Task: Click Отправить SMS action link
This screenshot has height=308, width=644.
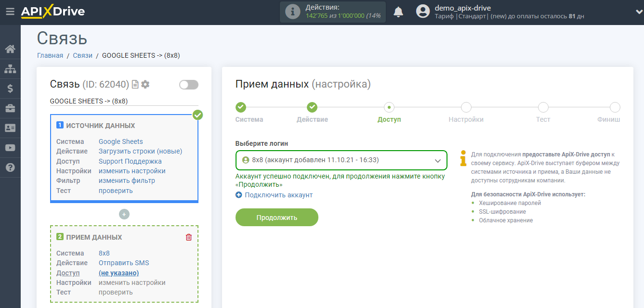Action: point(124,263)
